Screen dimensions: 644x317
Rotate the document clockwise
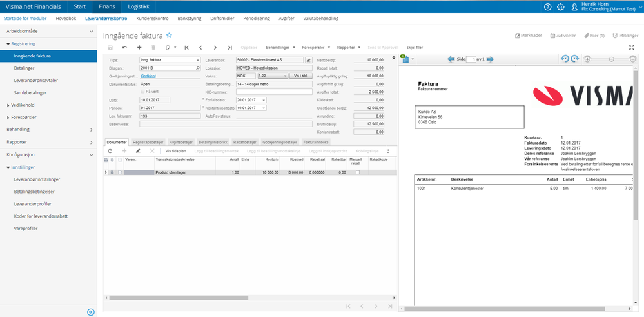(574, 59)
